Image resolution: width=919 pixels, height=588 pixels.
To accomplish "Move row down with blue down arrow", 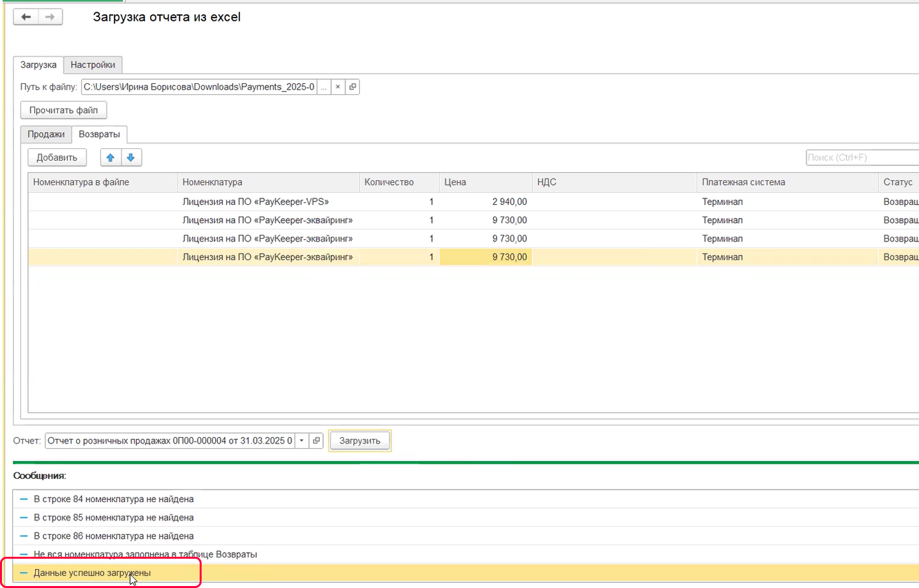I will click(131, 157).
